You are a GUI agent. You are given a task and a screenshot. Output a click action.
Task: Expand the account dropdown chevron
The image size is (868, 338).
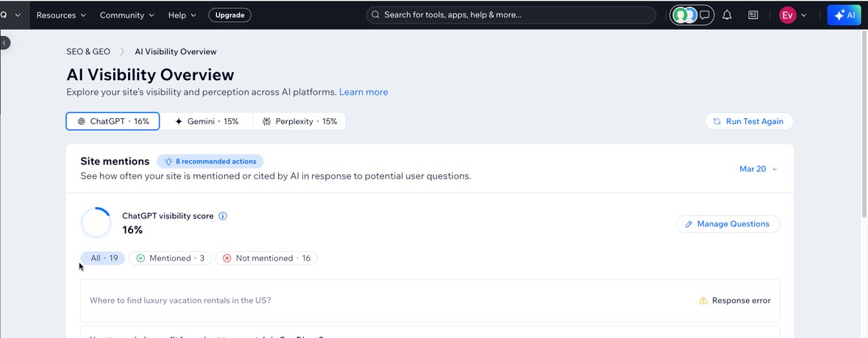pos(804,15)
